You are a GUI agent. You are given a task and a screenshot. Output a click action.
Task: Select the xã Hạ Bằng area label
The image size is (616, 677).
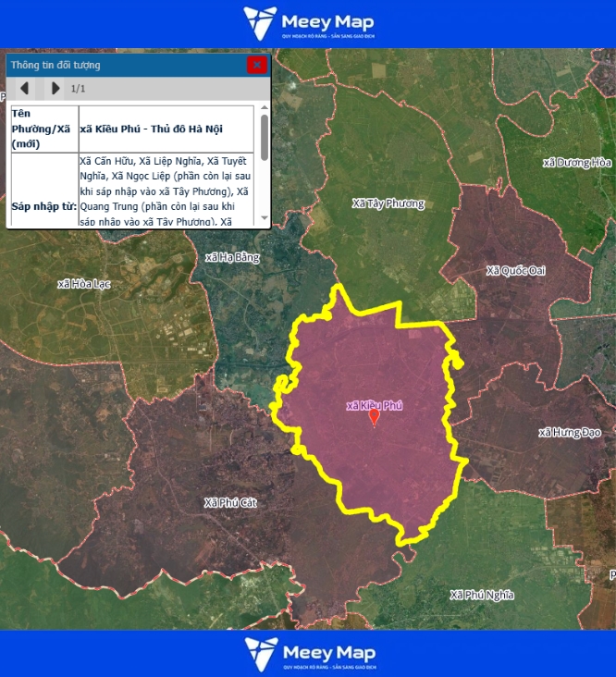pos(232,257)
